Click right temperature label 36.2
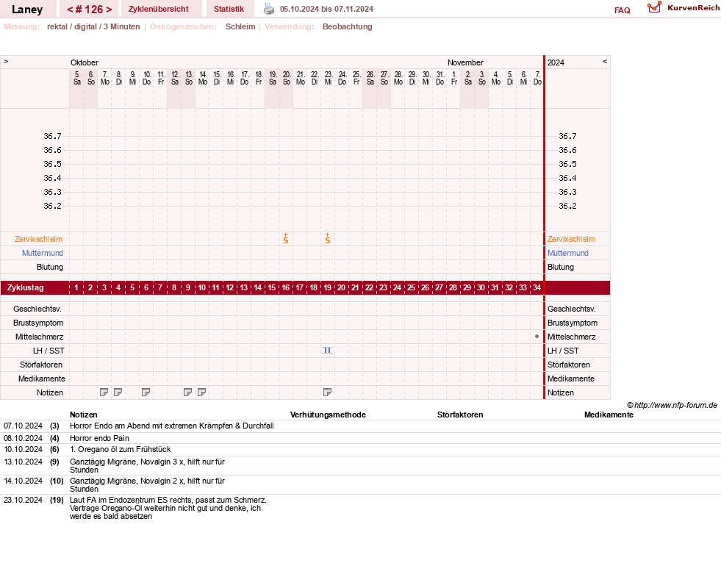Screen dimensions: 721x588 click(x=567, y=206)
